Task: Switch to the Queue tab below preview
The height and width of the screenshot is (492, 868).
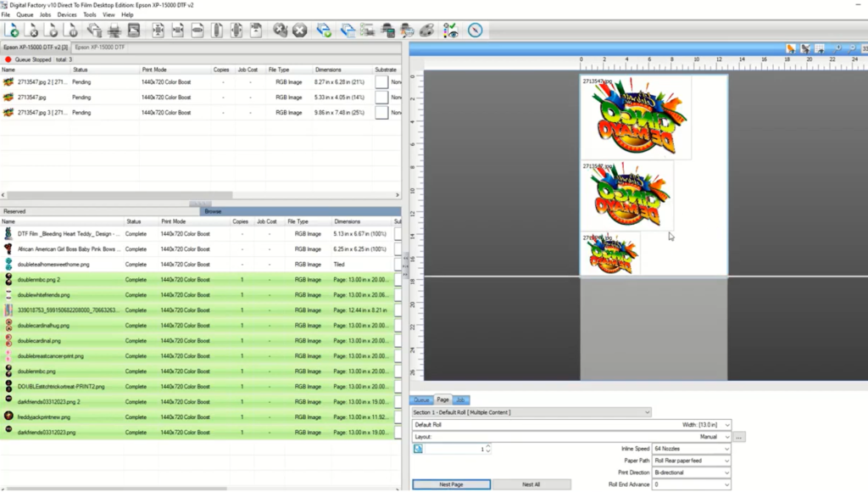Action: coord(422,400)
